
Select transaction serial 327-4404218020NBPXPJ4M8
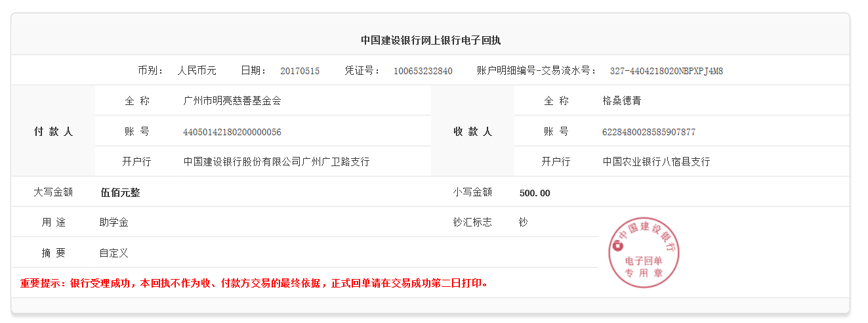[x=667, y=71]
